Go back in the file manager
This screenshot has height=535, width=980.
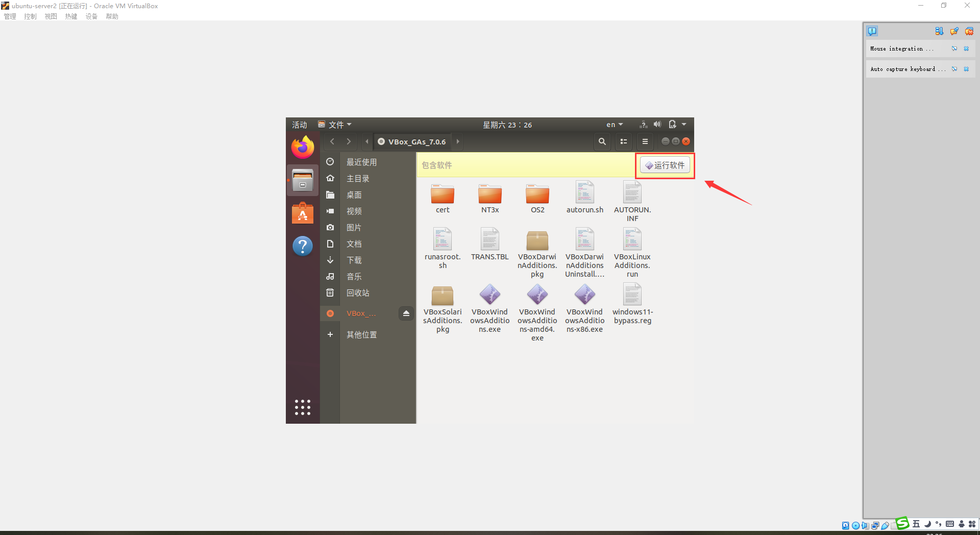(332, 141)
